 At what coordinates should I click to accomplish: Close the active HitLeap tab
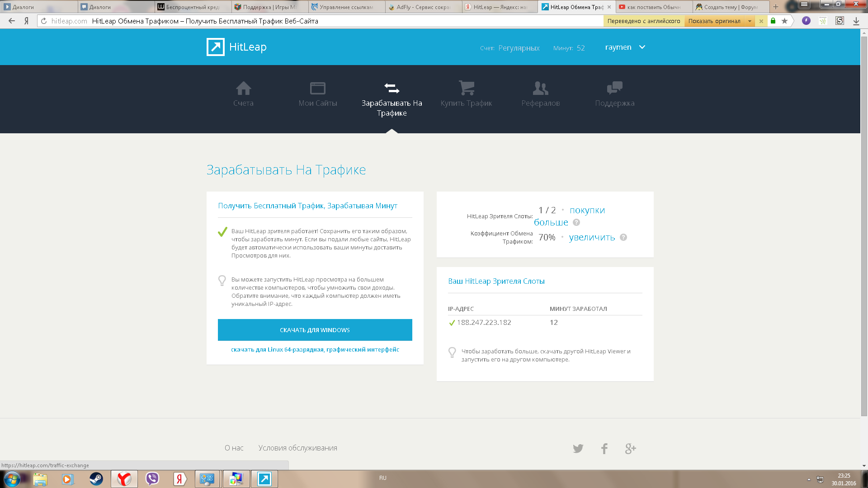point(609,7)
